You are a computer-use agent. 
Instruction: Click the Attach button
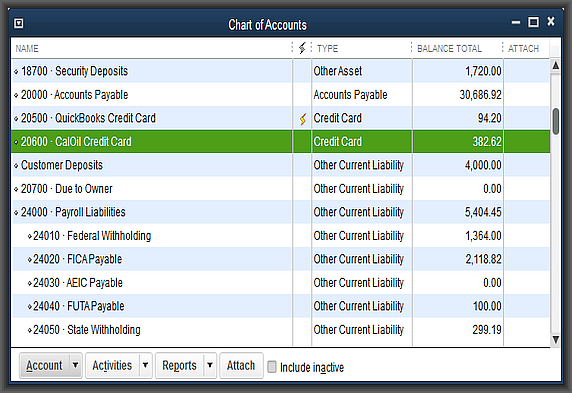point(241,365)
